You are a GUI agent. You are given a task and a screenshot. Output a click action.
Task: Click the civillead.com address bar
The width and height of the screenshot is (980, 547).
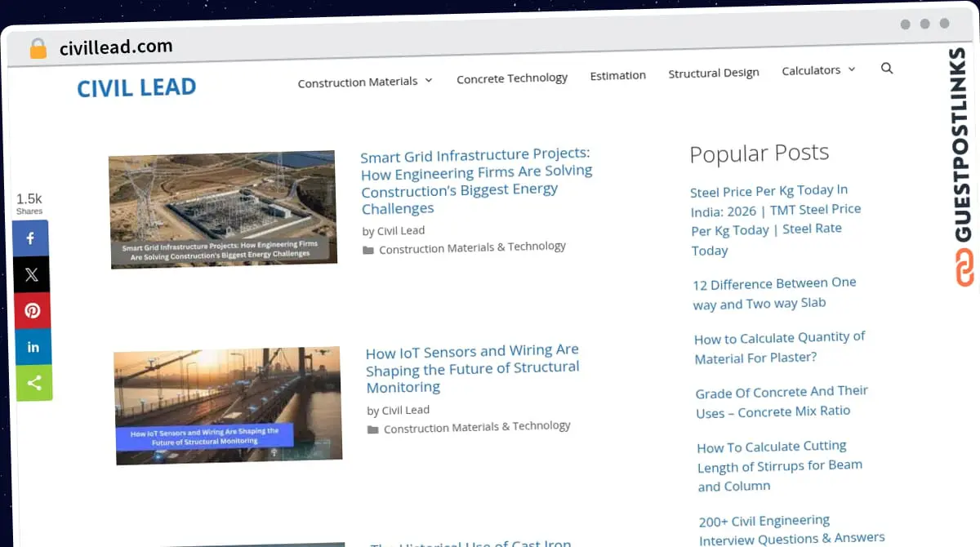(x=116, y=47)
